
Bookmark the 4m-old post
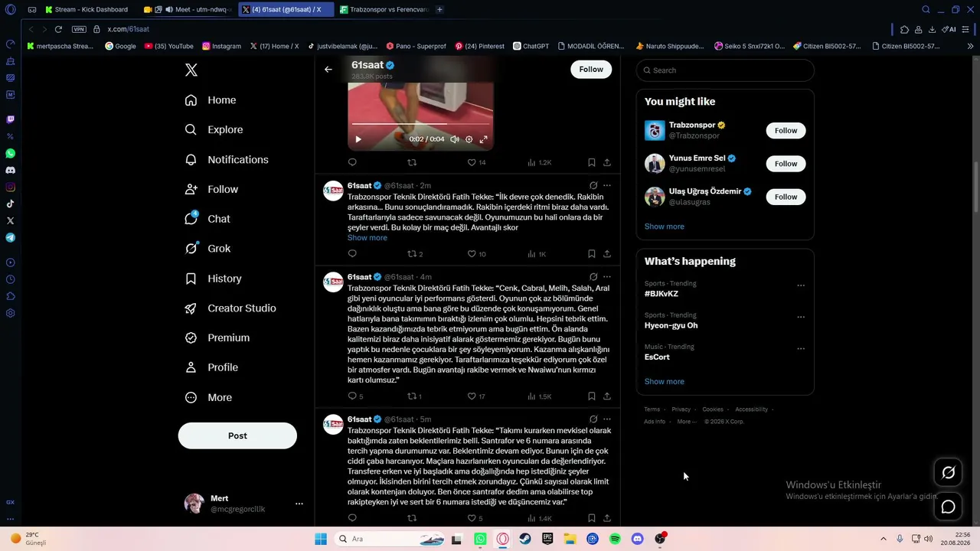(592, 396)
